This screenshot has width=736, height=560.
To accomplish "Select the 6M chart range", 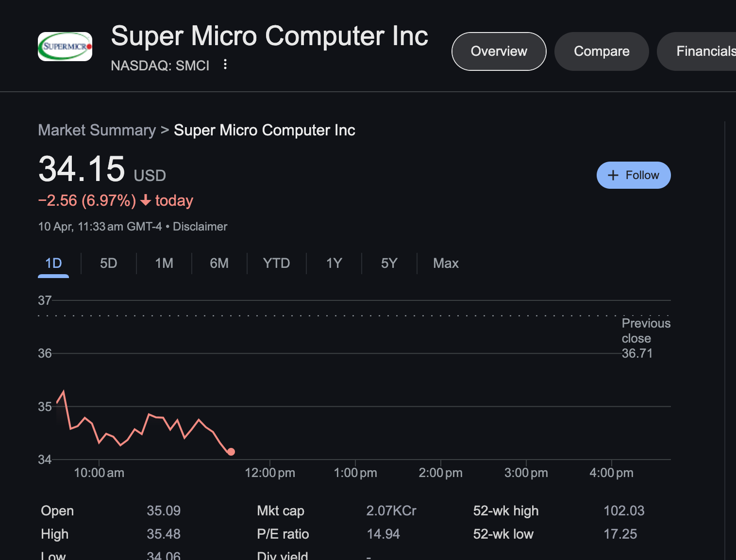I will coord(219,264).
